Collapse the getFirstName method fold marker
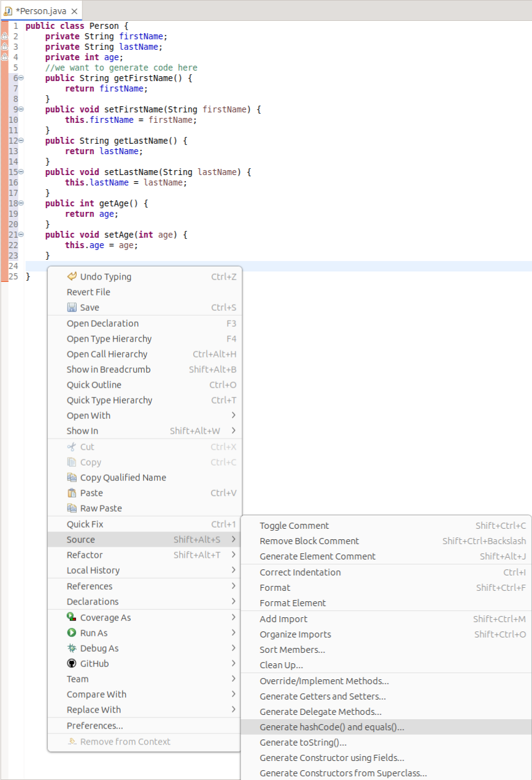The height and width of the screenshot is (780, 532). click(x=20, y=78)
